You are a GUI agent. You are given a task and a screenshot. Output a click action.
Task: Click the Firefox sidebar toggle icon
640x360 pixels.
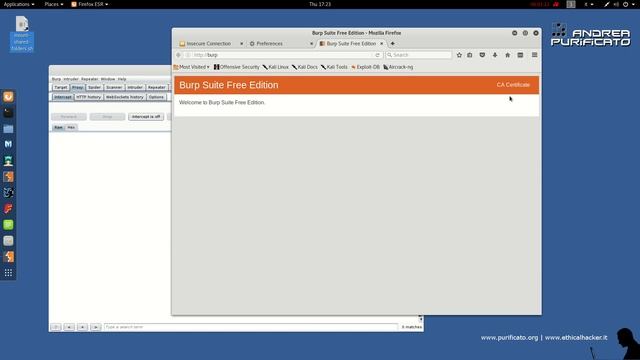pos(520,55)
